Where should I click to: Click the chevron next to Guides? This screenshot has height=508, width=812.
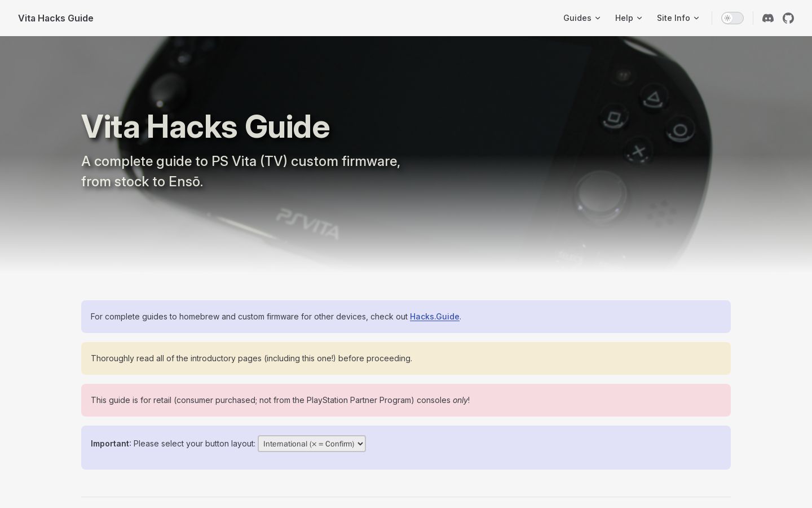[x=598, y=18]
